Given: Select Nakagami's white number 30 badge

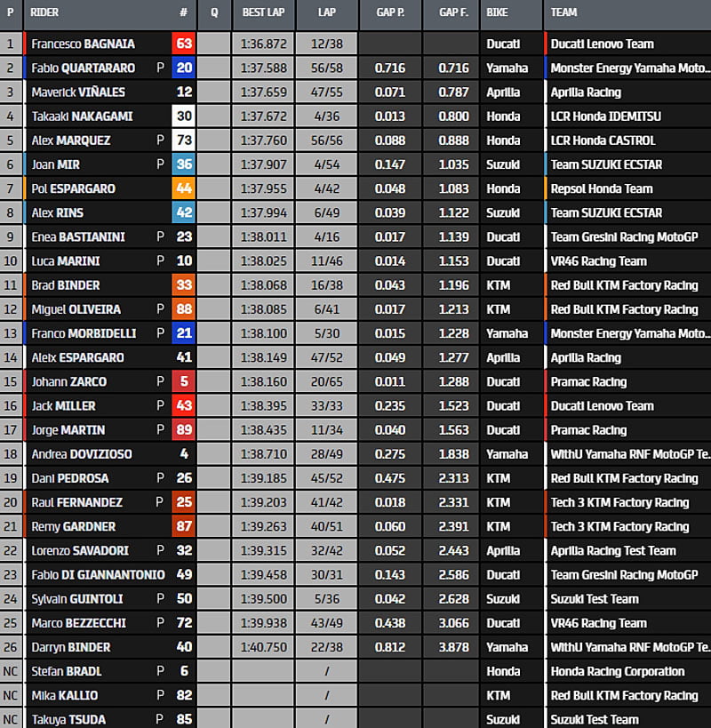Looking at the screenshot, I should (x=184, y=116).
